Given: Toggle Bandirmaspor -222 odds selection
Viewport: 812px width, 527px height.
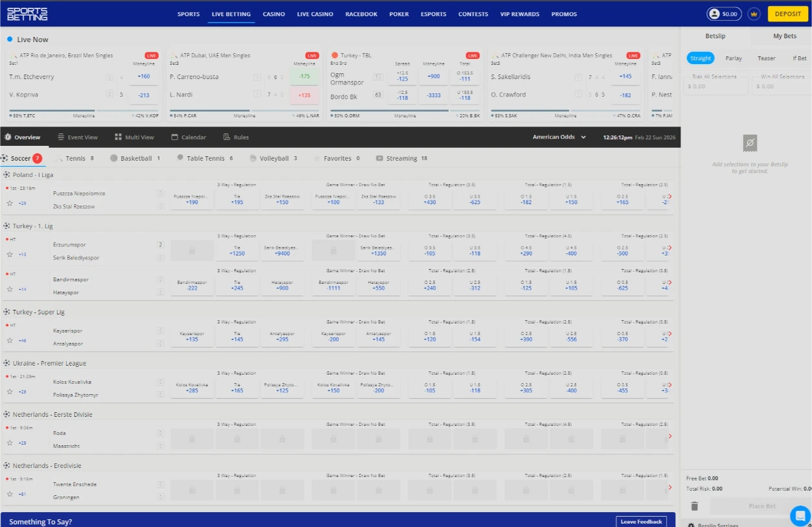Looking at the screenshot, I should (x=192, y=285).
